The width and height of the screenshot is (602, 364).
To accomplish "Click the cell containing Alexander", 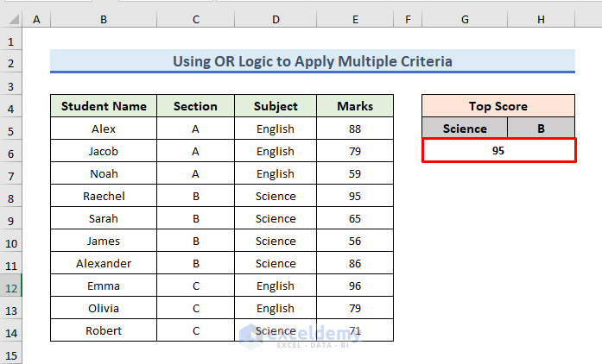I will [x=104, y=263].
